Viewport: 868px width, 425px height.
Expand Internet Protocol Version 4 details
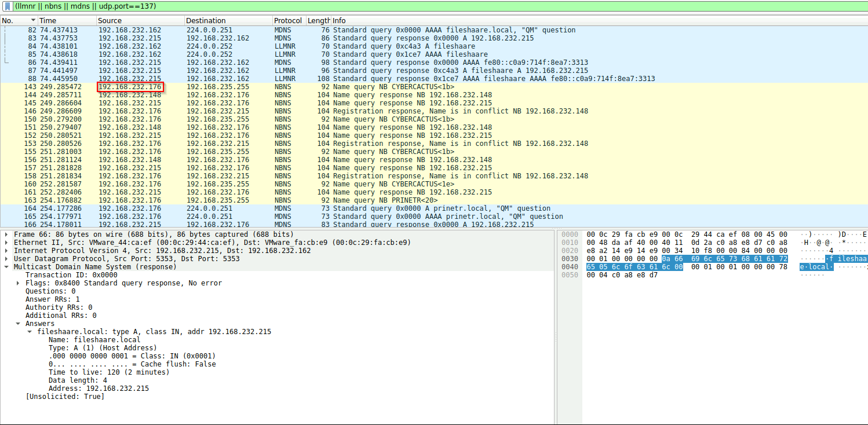point(6,251)
